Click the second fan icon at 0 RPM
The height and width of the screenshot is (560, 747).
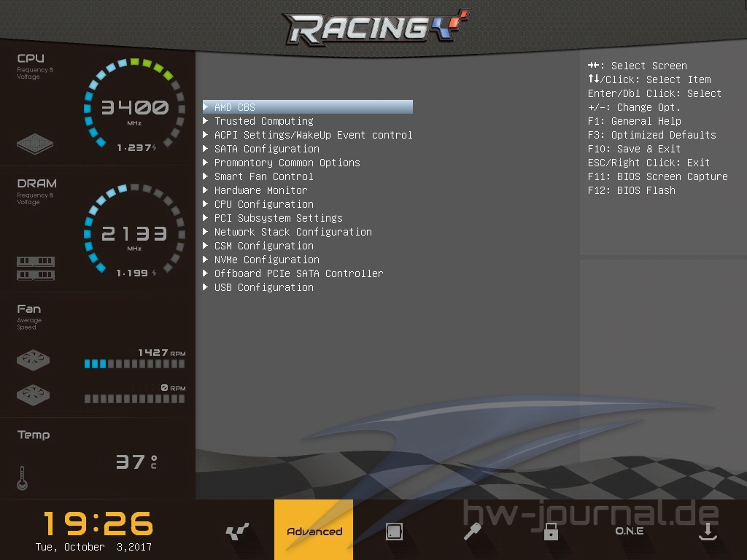[33, 394]
